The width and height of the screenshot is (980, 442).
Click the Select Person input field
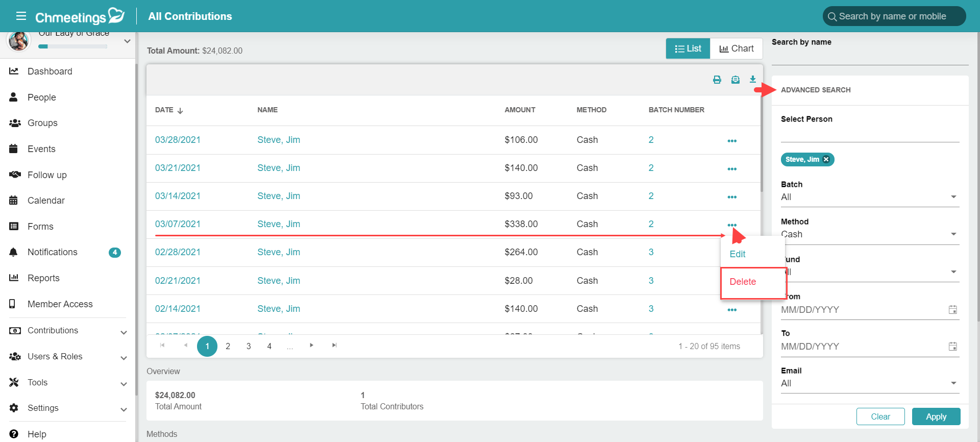pos(870,134)
